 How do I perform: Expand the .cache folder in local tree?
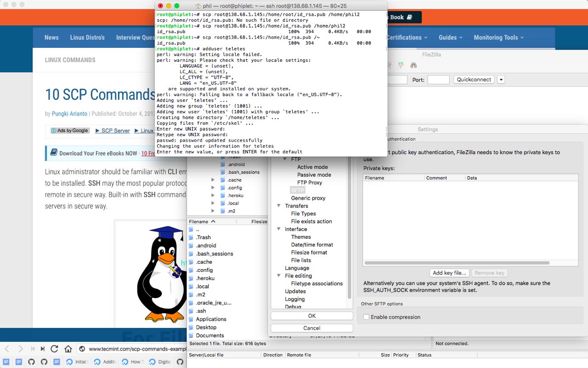[x=213, y=180]
